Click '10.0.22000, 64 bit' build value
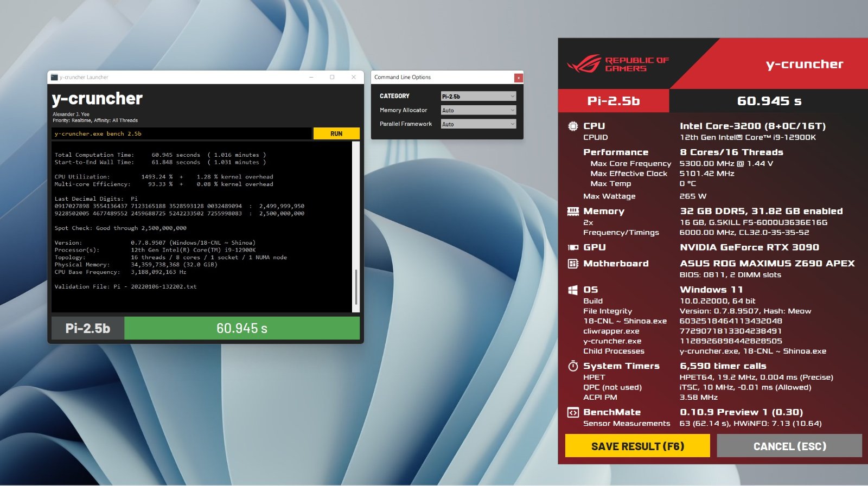 (718, 301)
